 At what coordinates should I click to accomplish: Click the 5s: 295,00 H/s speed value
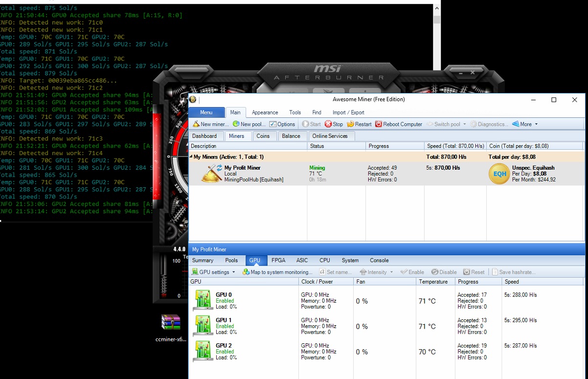(520, 320)
